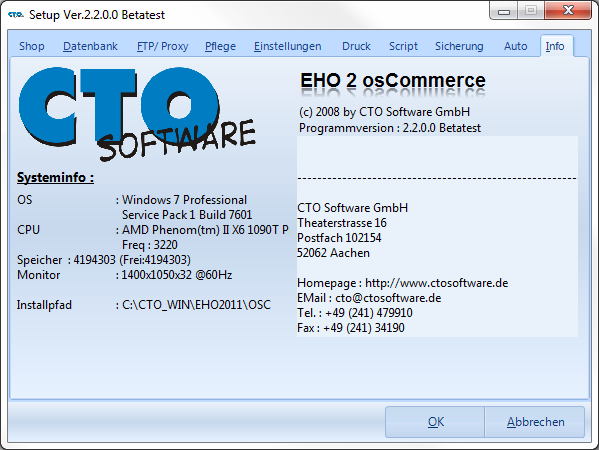Click the CTO icon in title bar
Image resolution: width=599 pixels, height=450 pixels.
(16, 15)
